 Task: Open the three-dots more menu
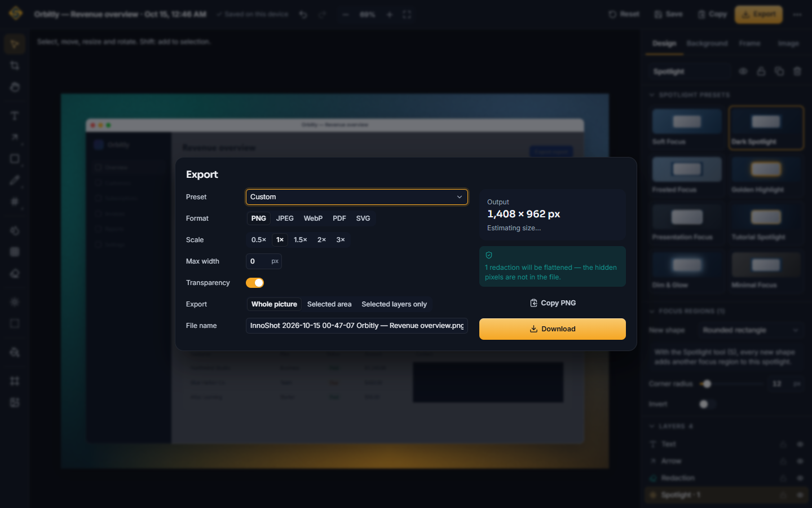(797, 15)
